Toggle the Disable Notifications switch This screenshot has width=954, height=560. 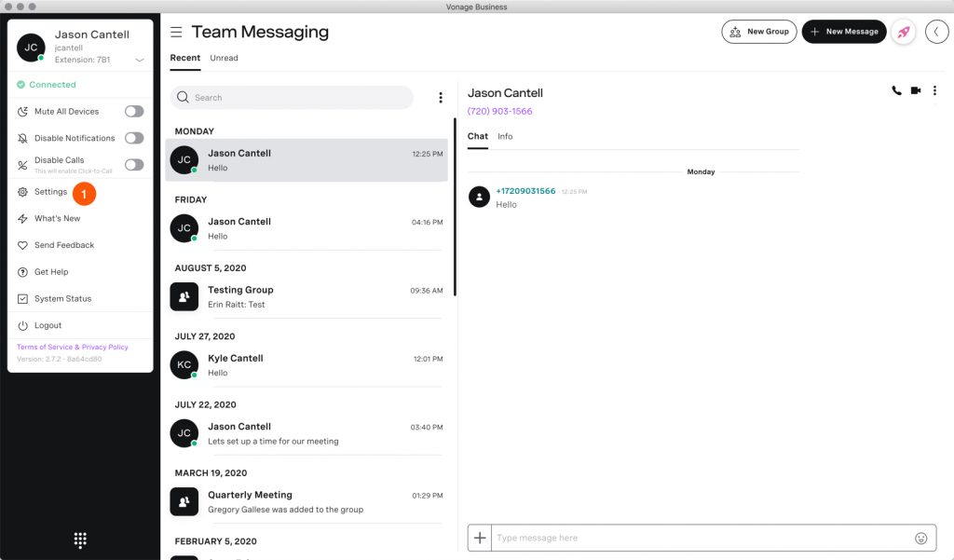(x=134, y=138)
